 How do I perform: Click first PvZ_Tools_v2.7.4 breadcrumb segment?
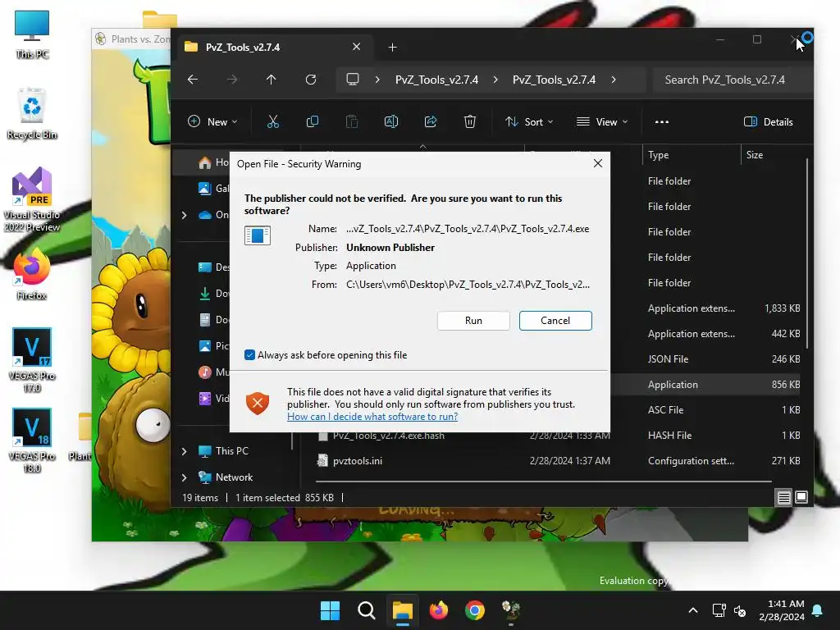click(x=436, y=80)
